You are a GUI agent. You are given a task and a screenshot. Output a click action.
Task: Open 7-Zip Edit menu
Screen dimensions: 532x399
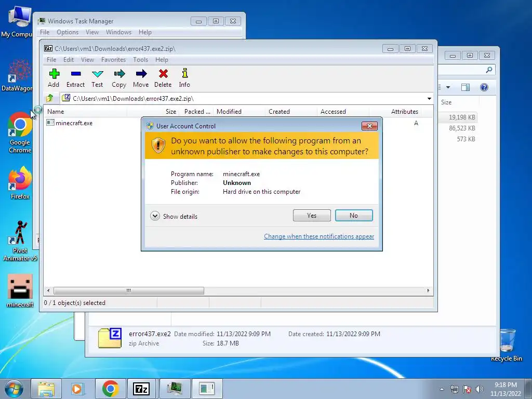(69, 60)
